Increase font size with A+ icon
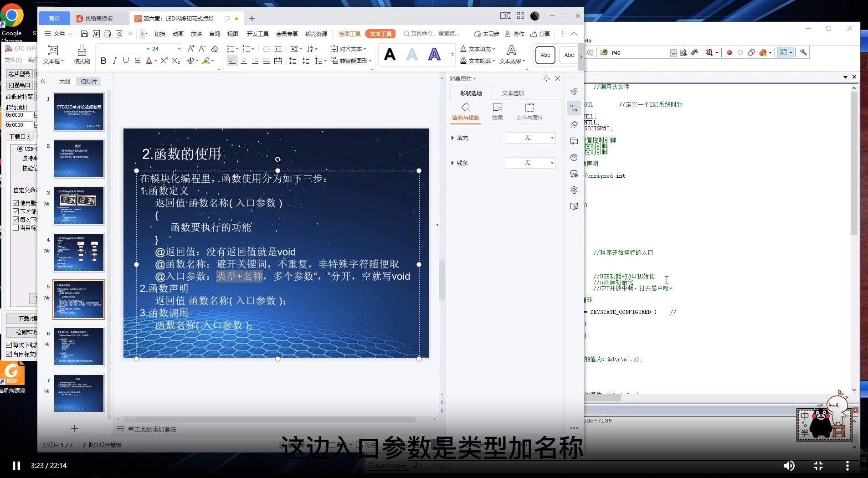 pos(191,49)
